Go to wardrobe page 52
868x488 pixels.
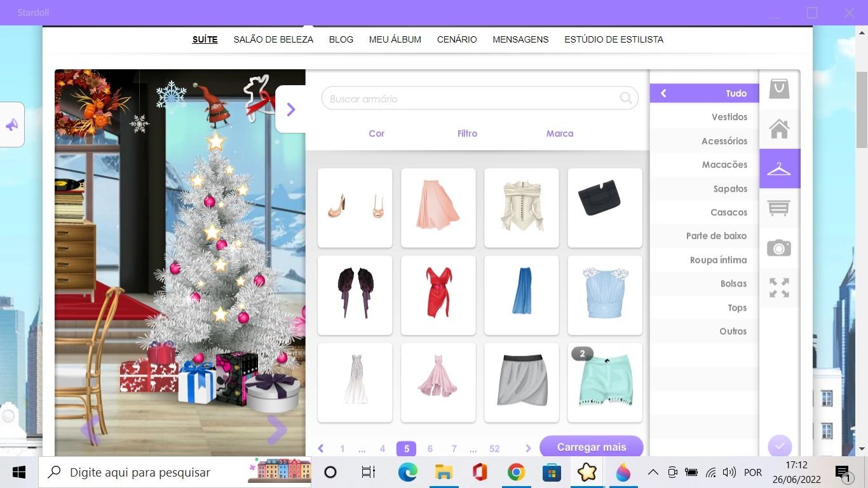pyautogui.click(x=494, y=449)
